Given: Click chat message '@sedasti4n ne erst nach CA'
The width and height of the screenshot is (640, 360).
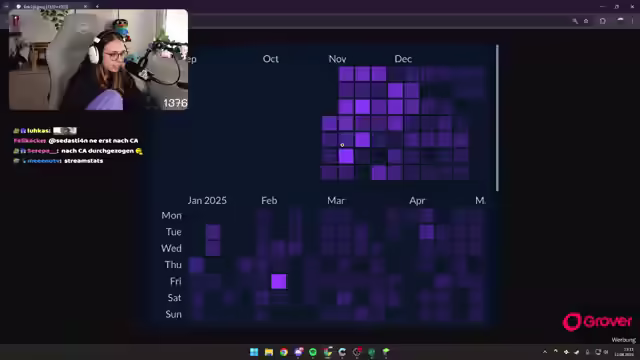Looking at the screenshot, I should [x=93, y=140].
